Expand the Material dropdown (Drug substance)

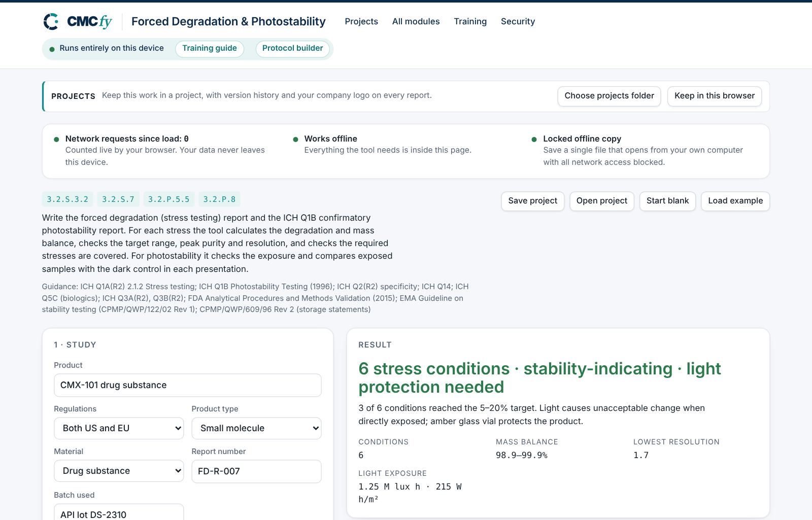119,471
